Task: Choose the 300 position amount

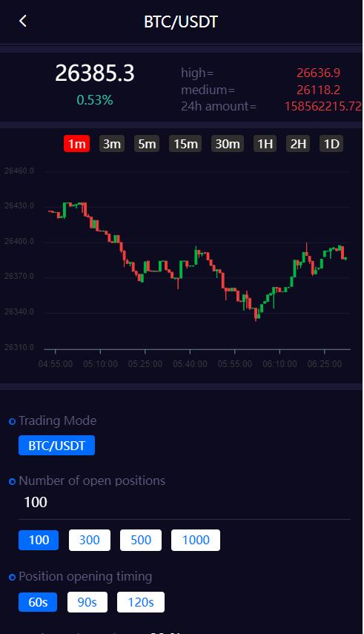Action: [x=90, y=540]
